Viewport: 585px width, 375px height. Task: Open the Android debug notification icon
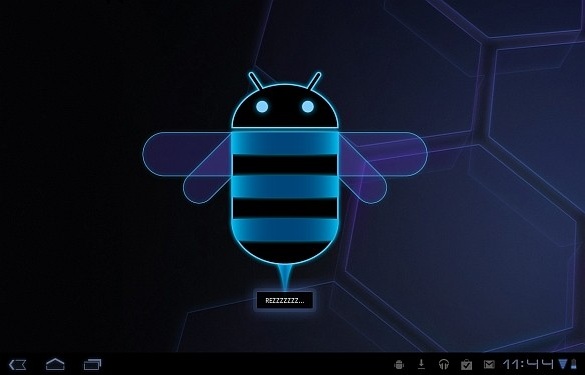click(399, 364)
